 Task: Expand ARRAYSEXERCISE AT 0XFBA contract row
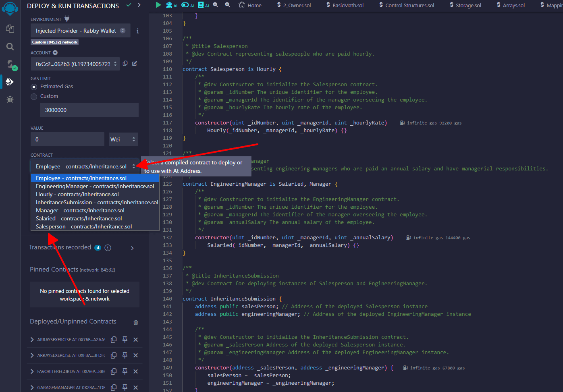[x=32, y=355]
